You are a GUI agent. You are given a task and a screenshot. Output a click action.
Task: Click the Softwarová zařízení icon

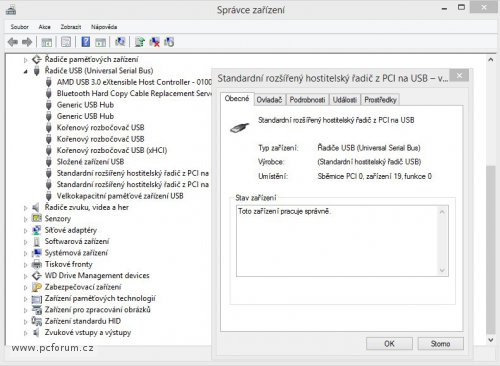pyautogui.click(x=37, y=241)
